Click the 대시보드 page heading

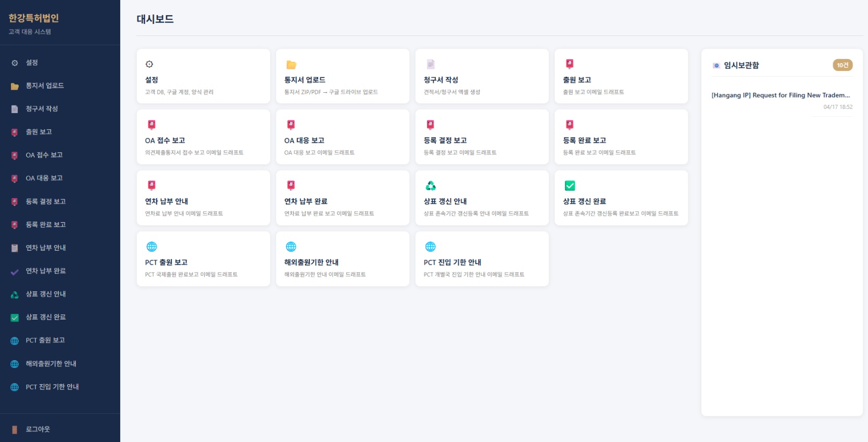(155, 19)
